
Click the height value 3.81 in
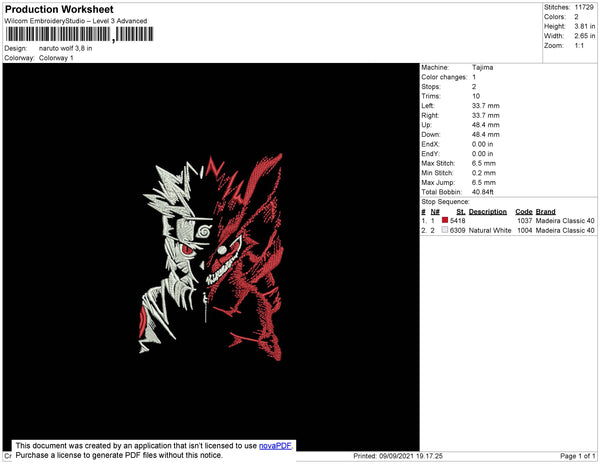click(x=584, y=26)
